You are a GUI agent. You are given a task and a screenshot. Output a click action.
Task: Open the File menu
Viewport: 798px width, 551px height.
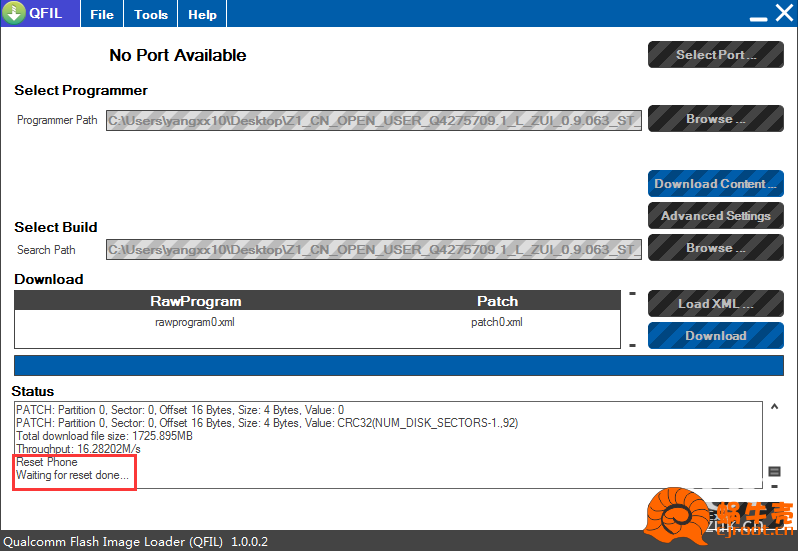[102, 14]
